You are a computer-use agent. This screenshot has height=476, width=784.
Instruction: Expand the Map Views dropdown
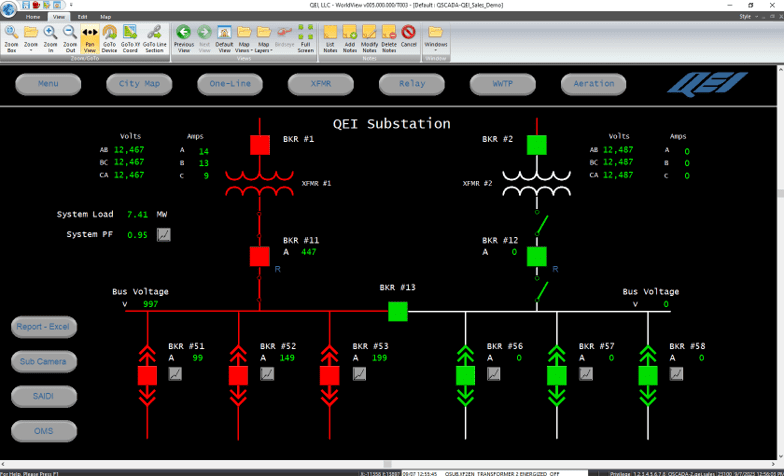tap(244, 38)
